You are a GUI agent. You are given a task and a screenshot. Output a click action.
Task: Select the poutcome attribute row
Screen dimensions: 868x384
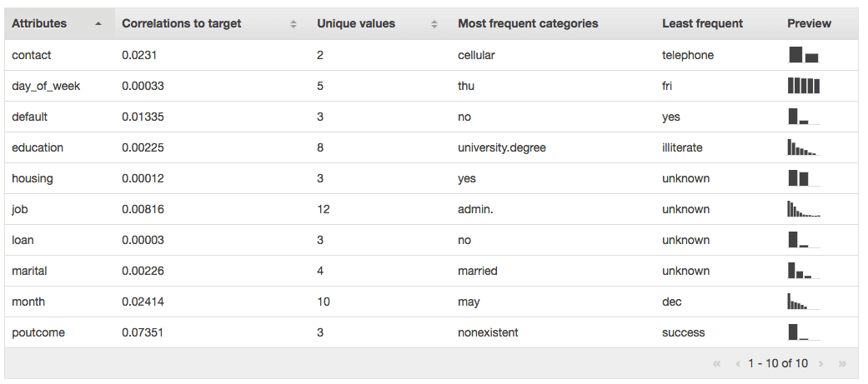(x=431, y=332)
